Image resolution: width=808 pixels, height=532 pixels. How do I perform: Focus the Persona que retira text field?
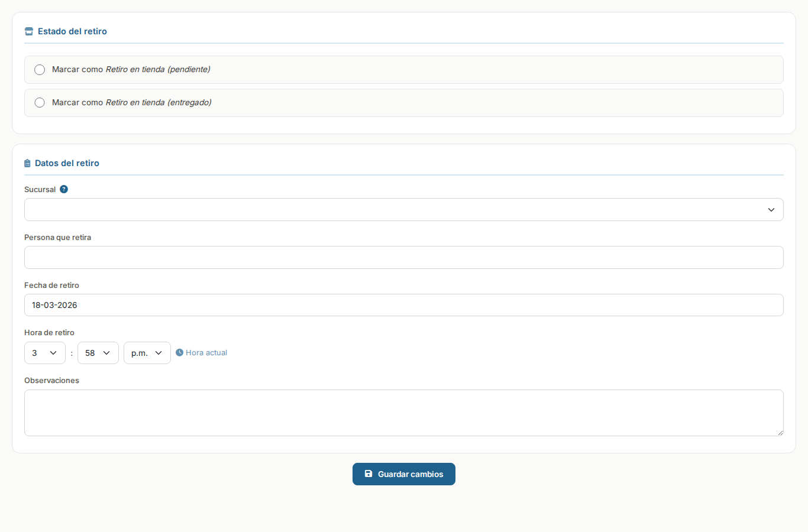click(403, 258)
